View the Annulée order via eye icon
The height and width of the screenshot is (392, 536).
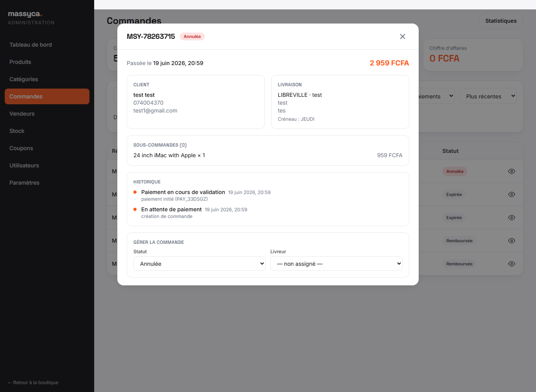[x=512, y=171]
